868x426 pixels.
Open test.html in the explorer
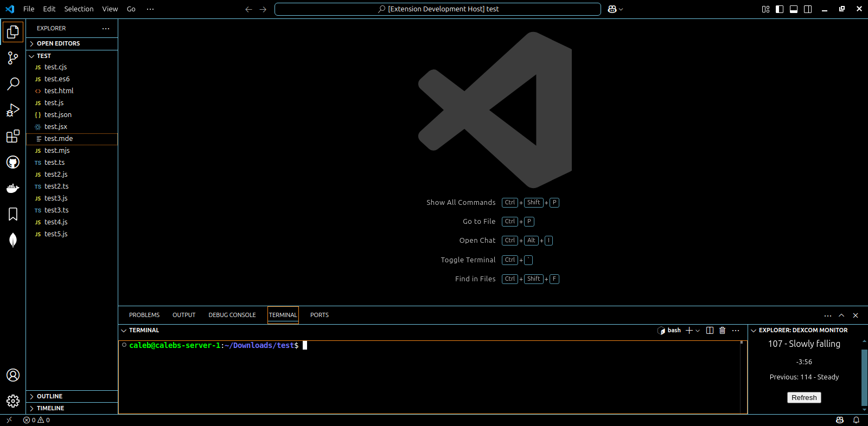click(72, 91)
